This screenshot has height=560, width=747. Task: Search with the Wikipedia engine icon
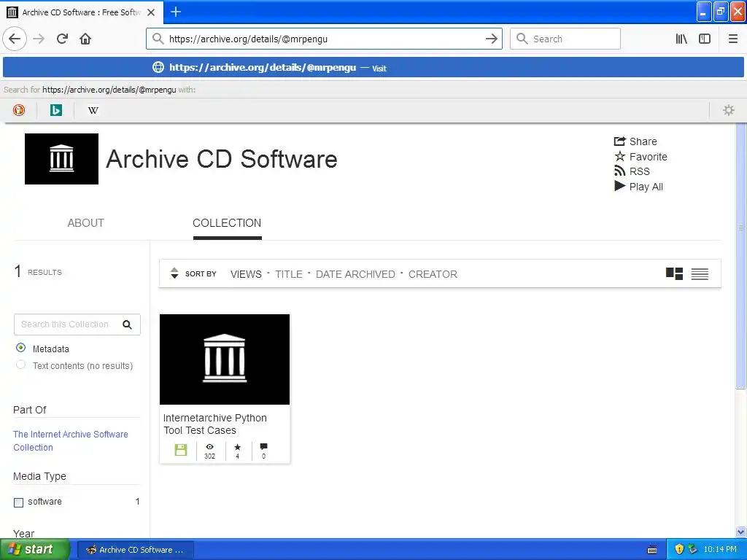point(93,111)
